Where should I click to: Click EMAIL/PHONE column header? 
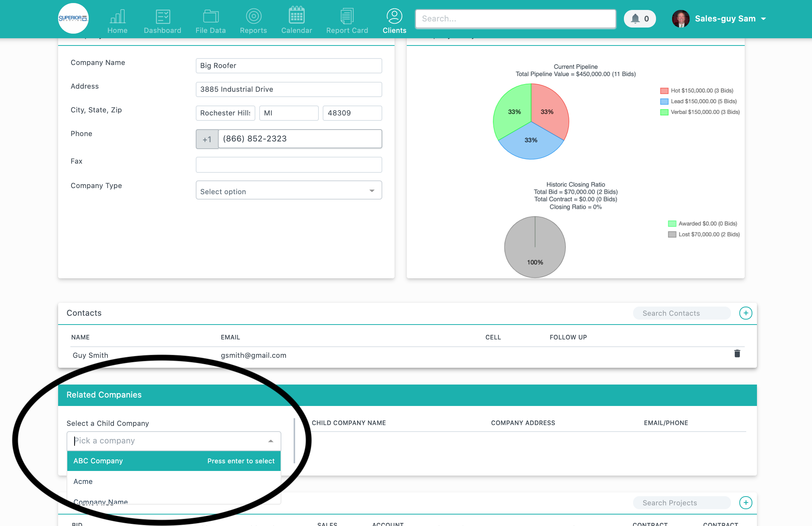coord(666,423)
